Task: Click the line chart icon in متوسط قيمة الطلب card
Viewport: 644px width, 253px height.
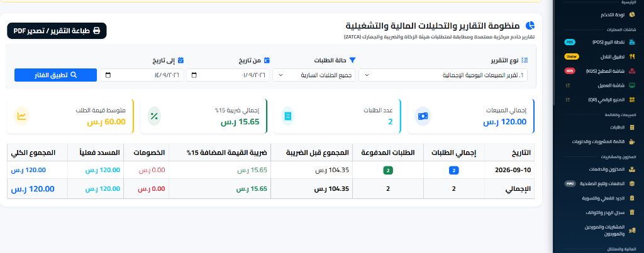Action: click(x=21, y=116)
